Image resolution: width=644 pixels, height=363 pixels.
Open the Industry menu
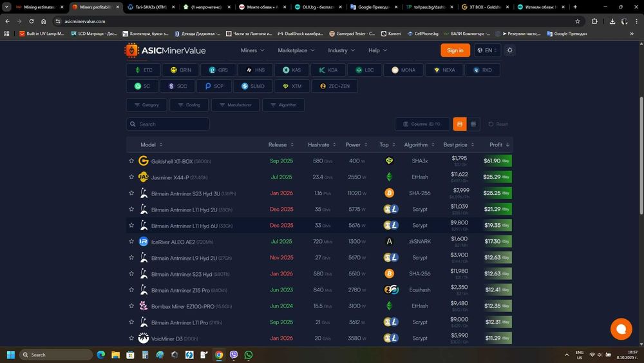pos(341,50)
